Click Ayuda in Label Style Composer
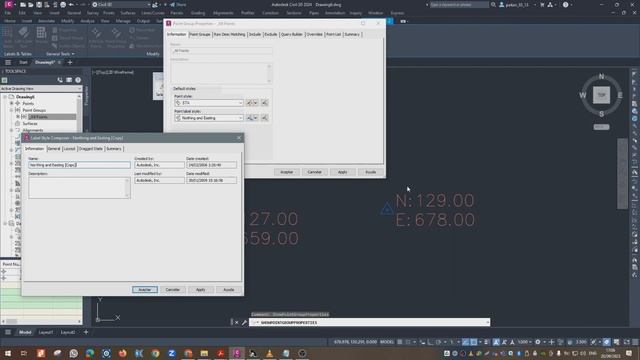The height and width of the screenshot is (360, 640). tap(229, 289)
